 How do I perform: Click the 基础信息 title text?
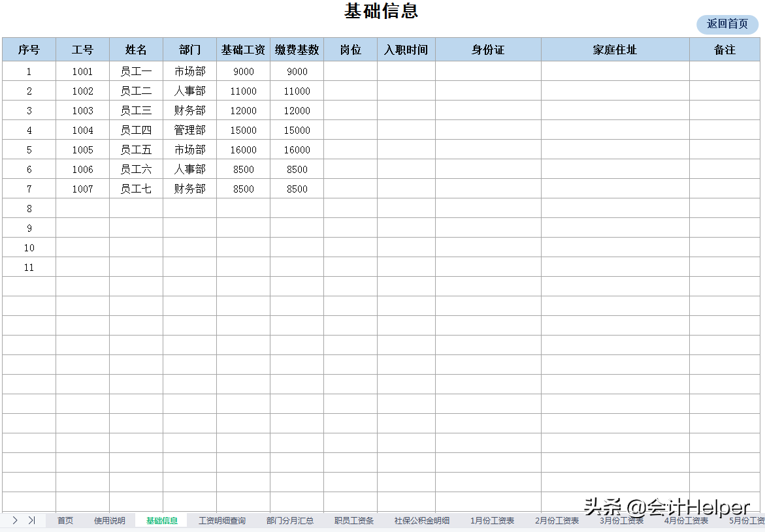click(x=382, y=11)
